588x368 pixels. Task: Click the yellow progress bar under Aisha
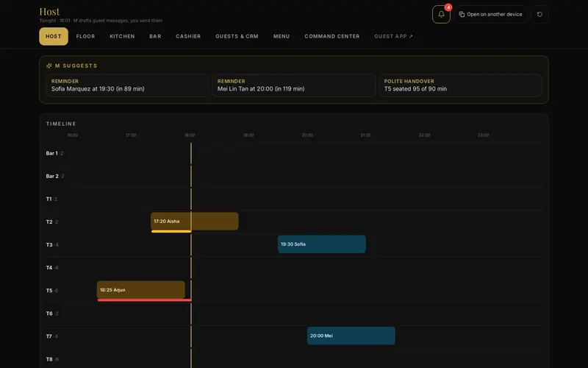pyautogui.click(x=171, y=231)
